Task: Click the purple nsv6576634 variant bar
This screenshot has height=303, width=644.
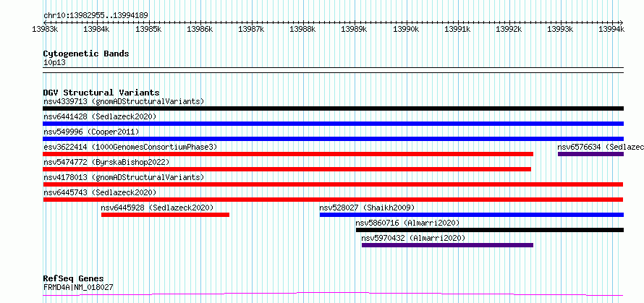Action: pos(590,154)
